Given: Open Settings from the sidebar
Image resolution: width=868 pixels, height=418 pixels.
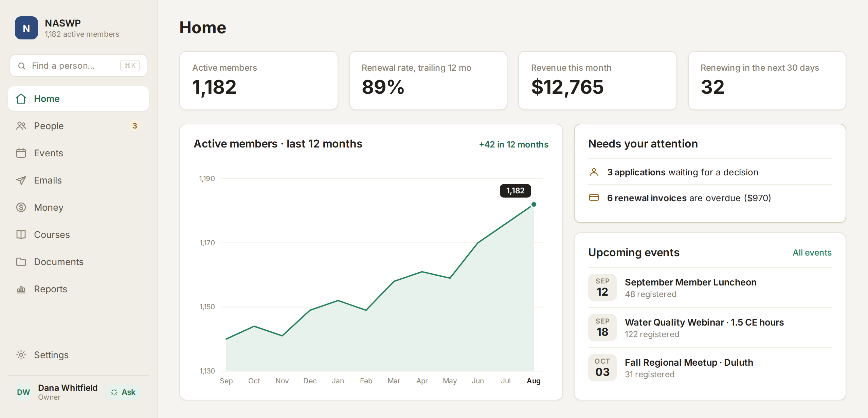Looking at the screenshot, I should coord(78,355).
